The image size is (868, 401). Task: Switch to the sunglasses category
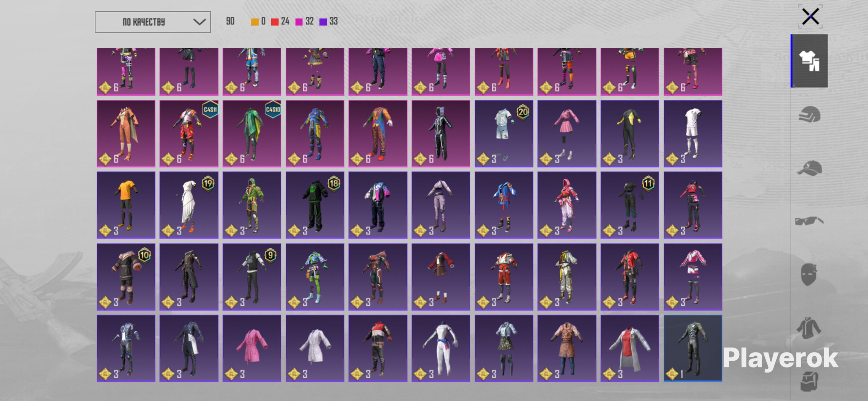[809, 221]
